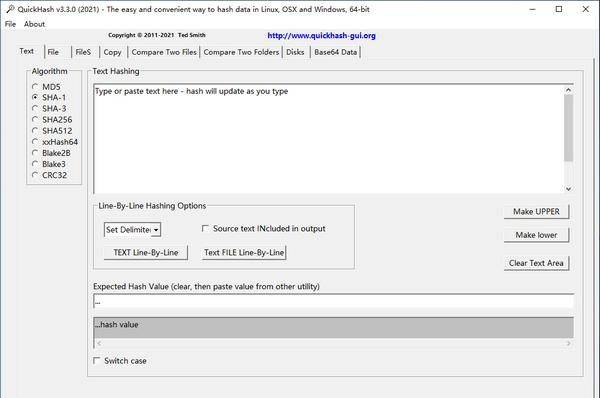Image resolution: width=600 pixels, height=398 pixels.
Task: Switch to the Text tab
Action: (27, 51)
